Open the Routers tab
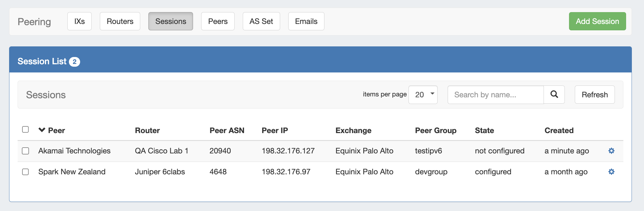The image size is (644, 211). [x=120, y=21]
